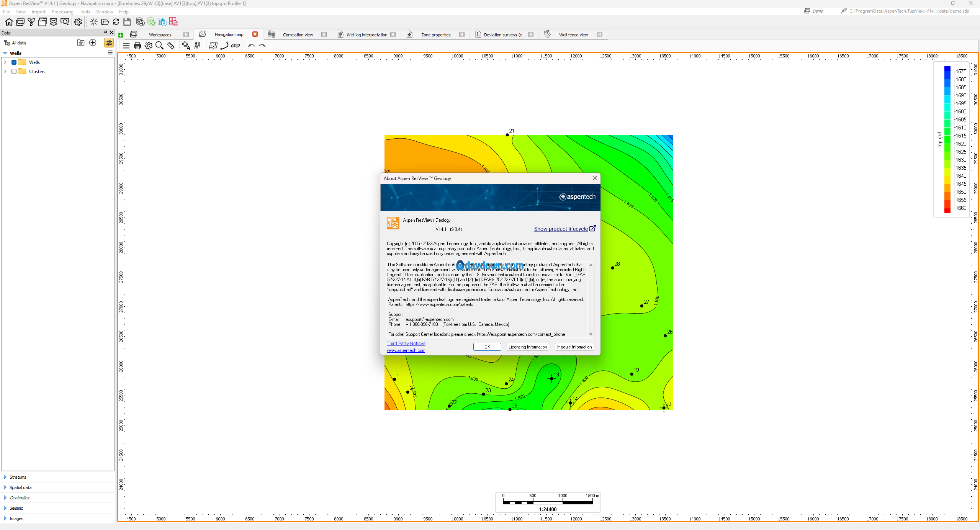
Task: Click the green plus add tab icon
Action: pyautogui.click(x=121, y=35)
